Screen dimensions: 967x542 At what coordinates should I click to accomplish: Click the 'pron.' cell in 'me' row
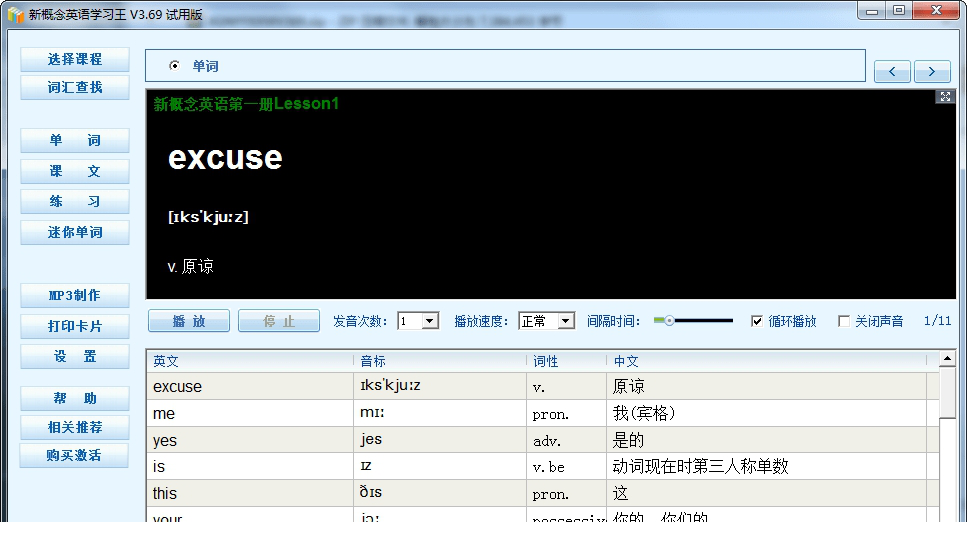(x=566, y=414)
